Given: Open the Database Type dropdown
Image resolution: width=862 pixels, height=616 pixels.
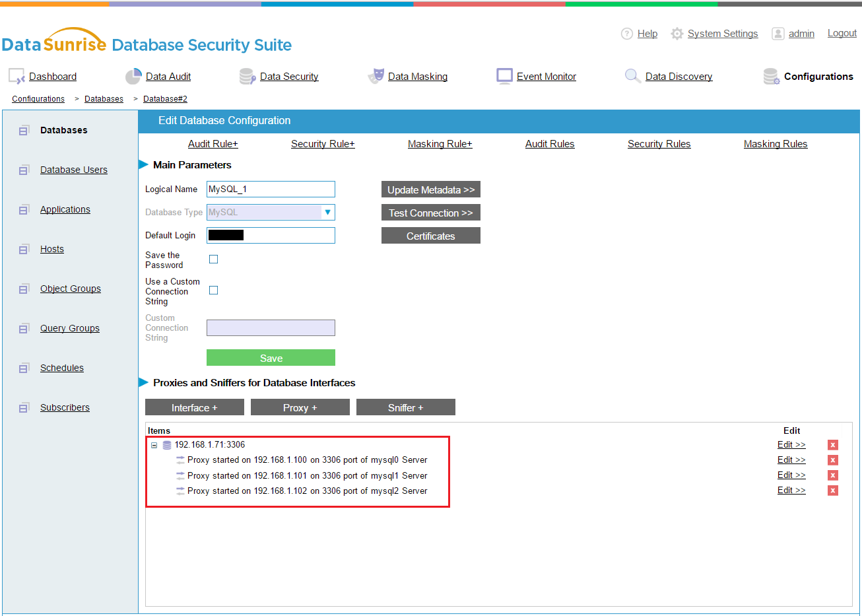Looking at the screenshot, I should tap(271, 212).
